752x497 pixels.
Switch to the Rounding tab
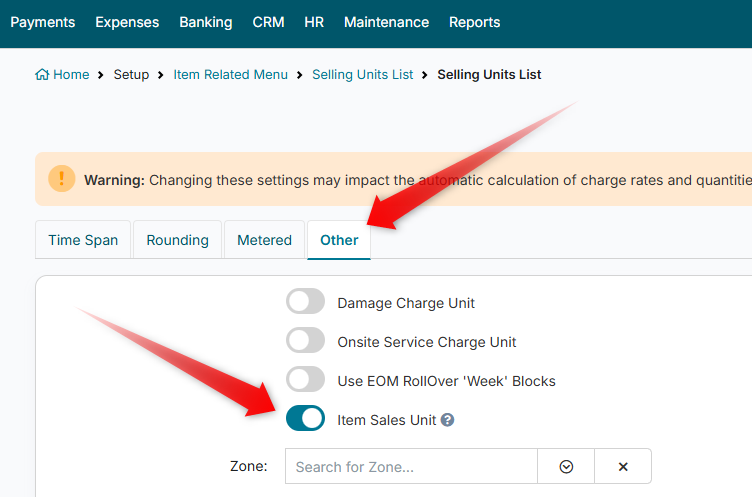coord(177,240)
